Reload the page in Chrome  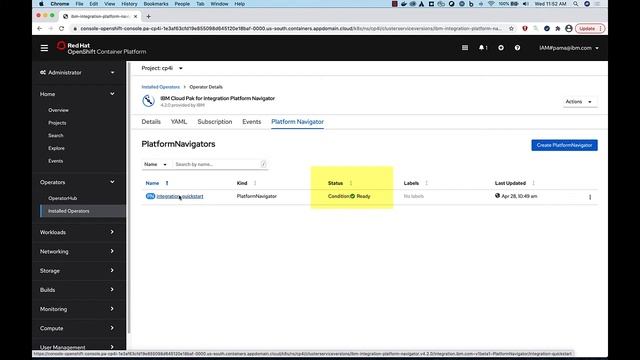coord(62,29)
